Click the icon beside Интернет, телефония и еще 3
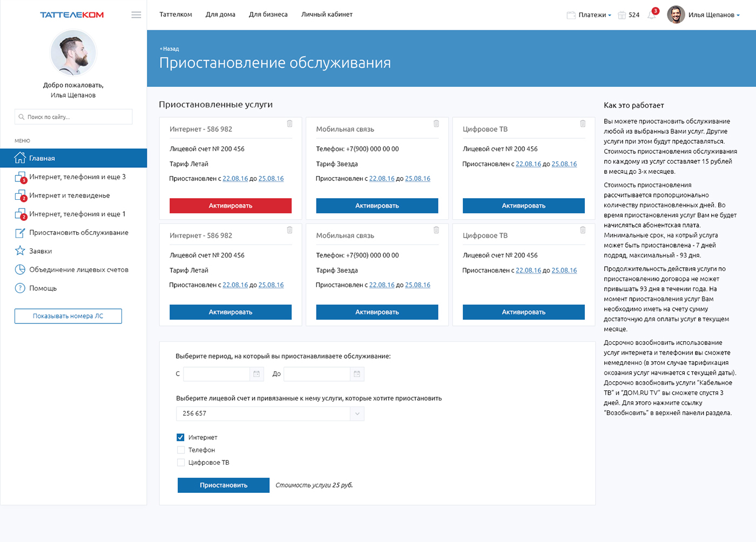The image size is (756, 542). [21, 177]
